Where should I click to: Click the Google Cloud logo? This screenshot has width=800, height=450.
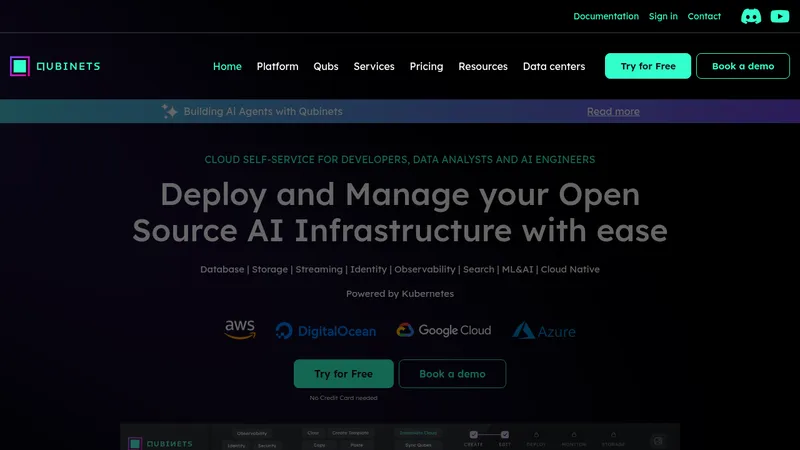coord(444,330)
